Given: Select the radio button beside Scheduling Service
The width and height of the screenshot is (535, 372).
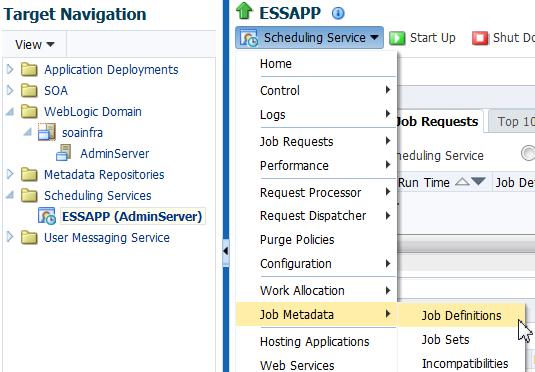Looking at the screenshot, I should tap(528, 153).
